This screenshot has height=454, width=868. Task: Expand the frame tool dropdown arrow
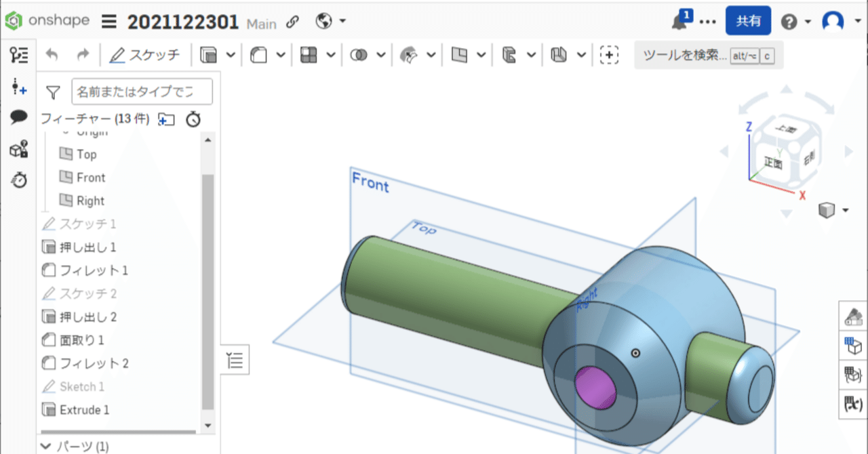581,56
